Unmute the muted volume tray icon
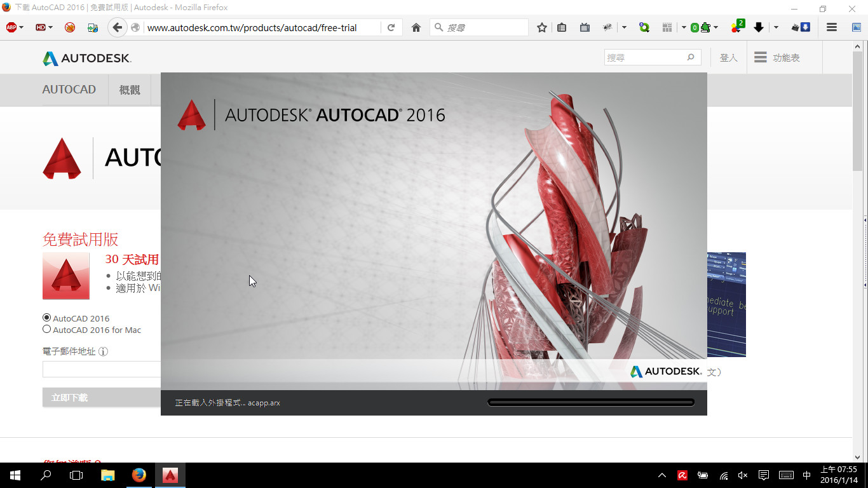This screenshot has width=868, height=488. click(x=743, y=475)
